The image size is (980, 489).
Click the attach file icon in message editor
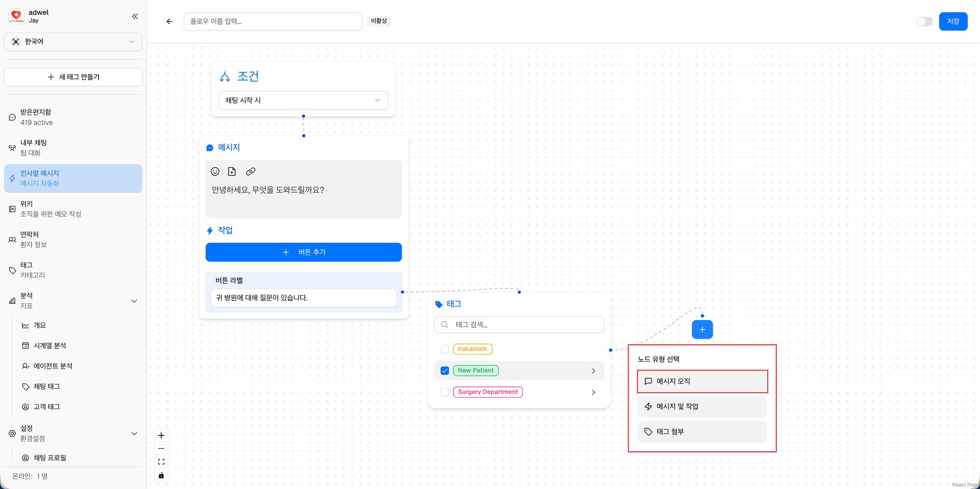click(232, 171)
